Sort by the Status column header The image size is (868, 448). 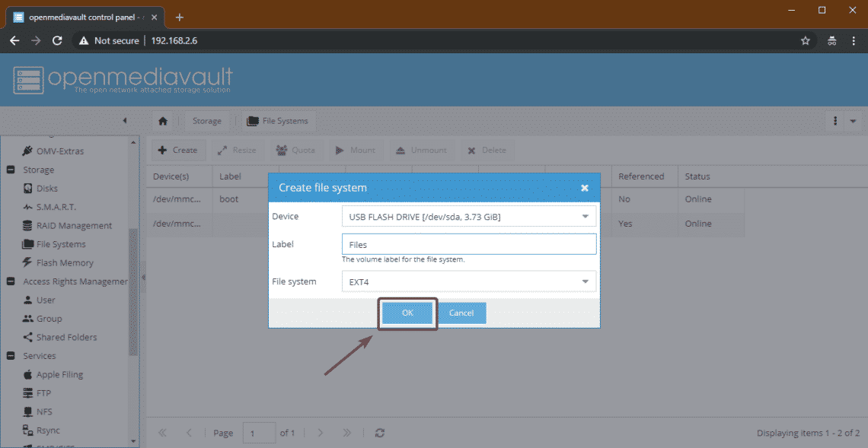click(x=711, y=176)
